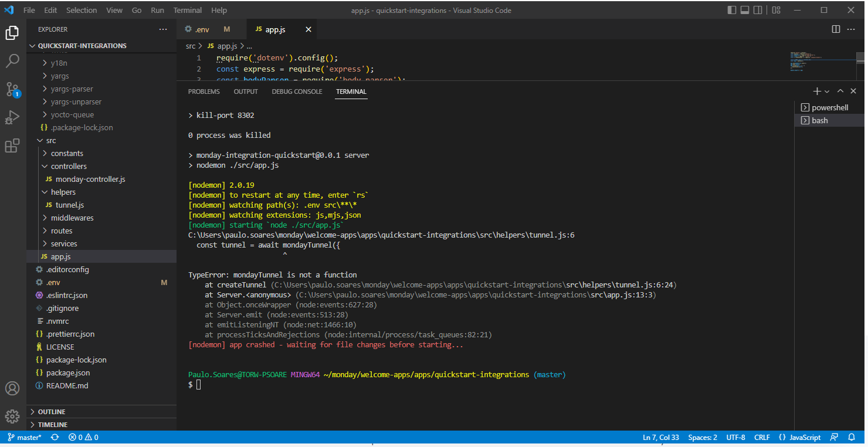
Task: Open the Help menu
Action: coord(219,10)
